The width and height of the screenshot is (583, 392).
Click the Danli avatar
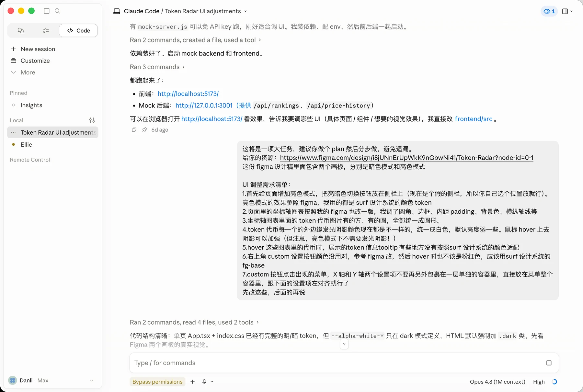13,380
